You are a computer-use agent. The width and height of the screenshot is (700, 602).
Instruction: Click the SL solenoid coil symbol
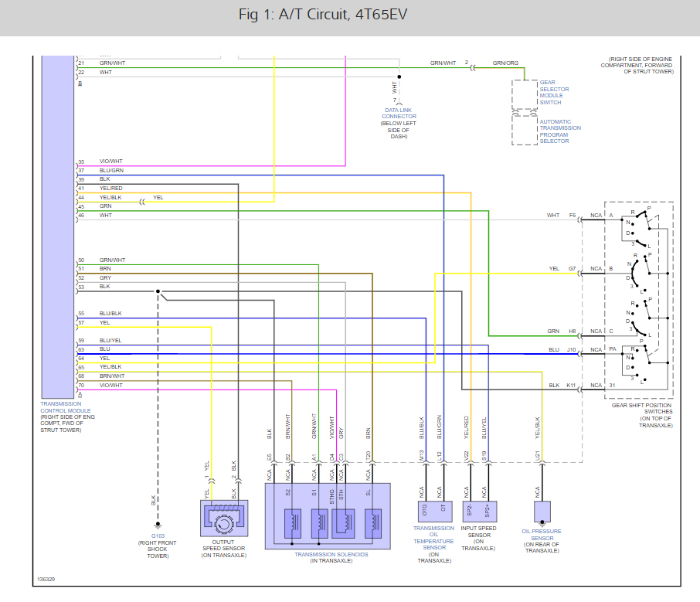tap(373, 523)
